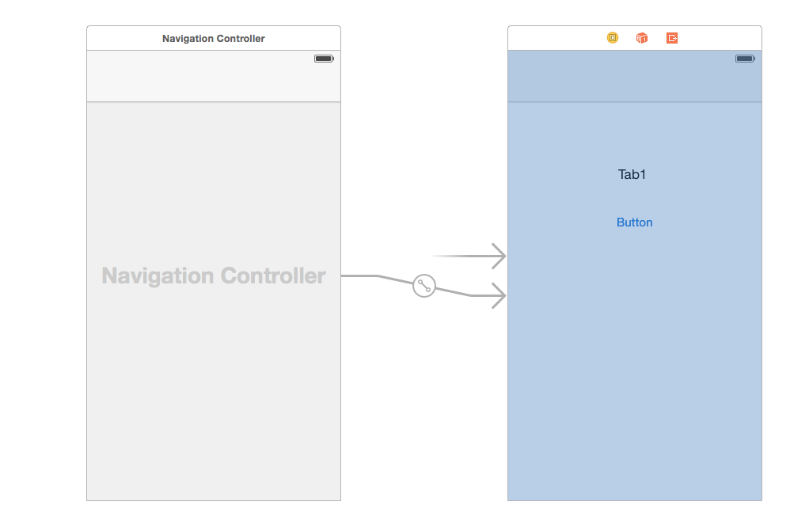Viewport: 790px width, 532px height.
Task: Select the Exit icon in scene dock
Action: pyautogui.click(x=672, y=38)
